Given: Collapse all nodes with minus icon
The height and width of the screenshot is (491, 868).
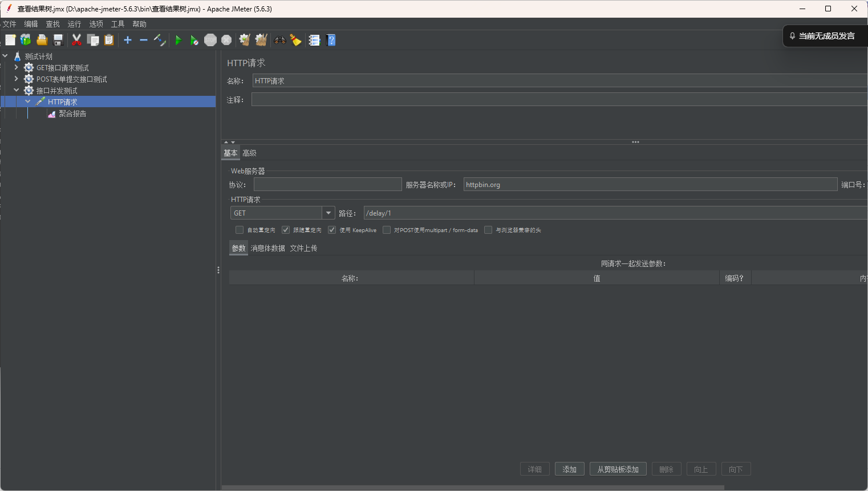Looking at the screenshot, I should pyautogui.click(x=144, y=40).
